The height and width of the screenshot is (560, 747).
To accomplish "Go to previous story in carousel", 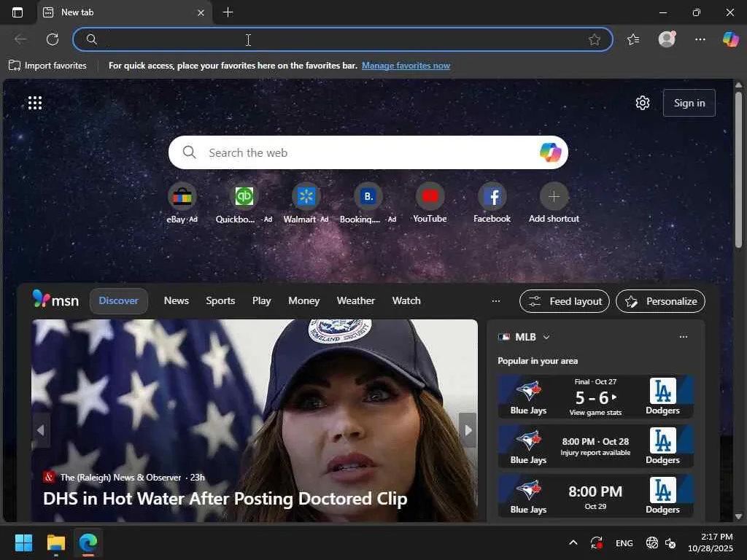I will tap(41, 430).
